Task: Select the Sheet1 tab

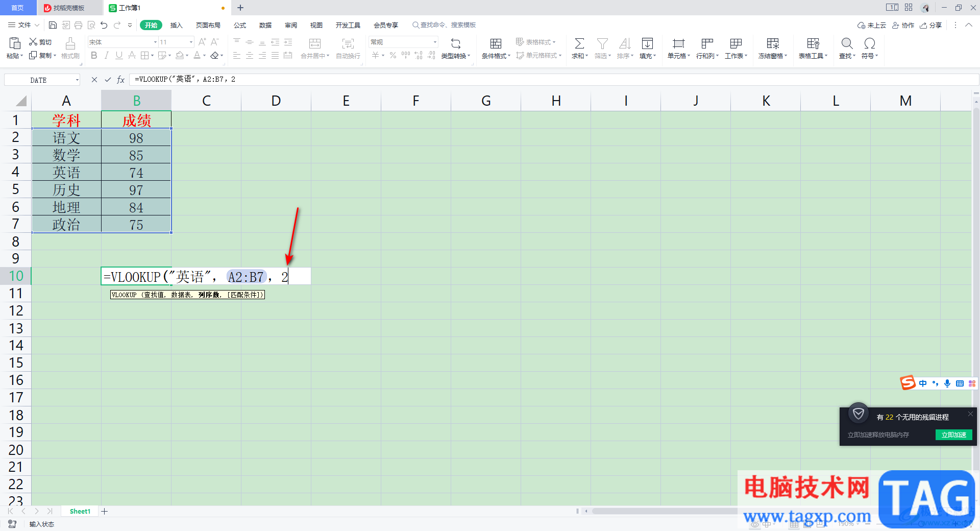Action: coord(80,511)
